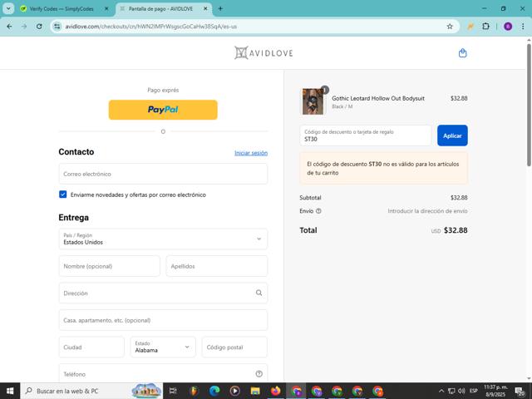
Task: Click the Gothic Leotard Hollow Out Bodysuit title
Action: (x=378, y=98)
